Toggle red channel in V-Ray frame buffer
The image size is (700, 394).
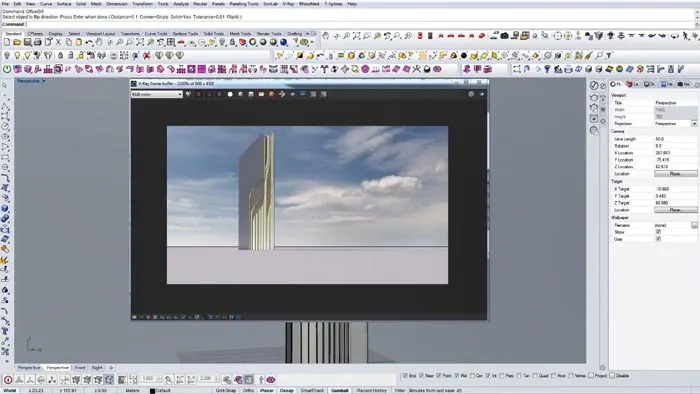pyautogui.click(x=199, y=94)
